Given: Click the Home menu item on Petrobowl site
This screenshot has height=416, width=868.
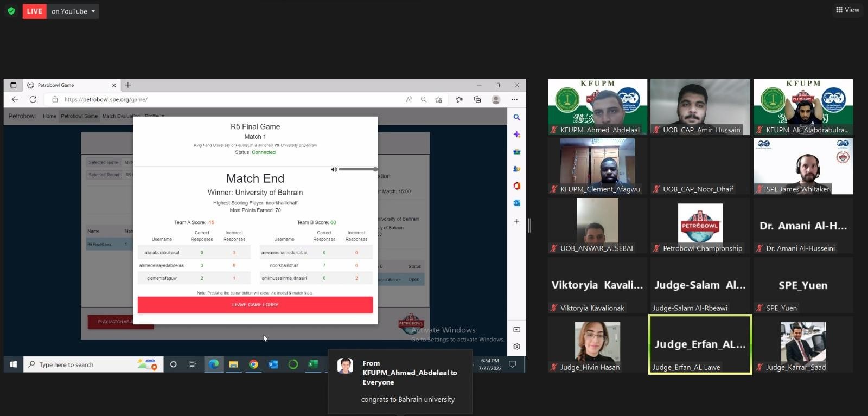Looking at the screenshot, I should (x=49, y=116).
